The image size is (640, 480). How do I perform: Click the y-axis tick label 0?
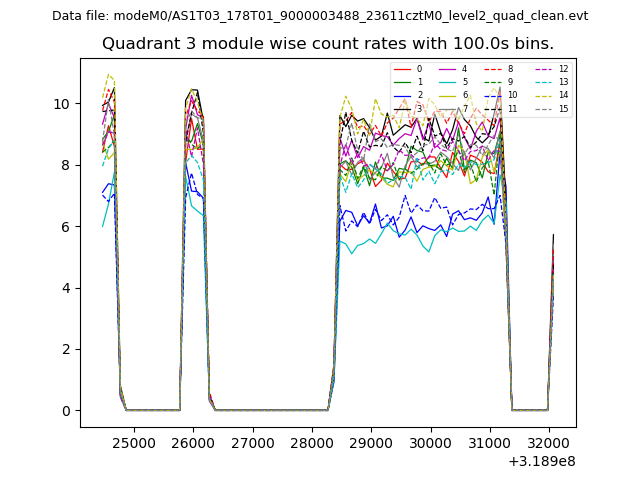pyautogui.click(x=66, y=411)
